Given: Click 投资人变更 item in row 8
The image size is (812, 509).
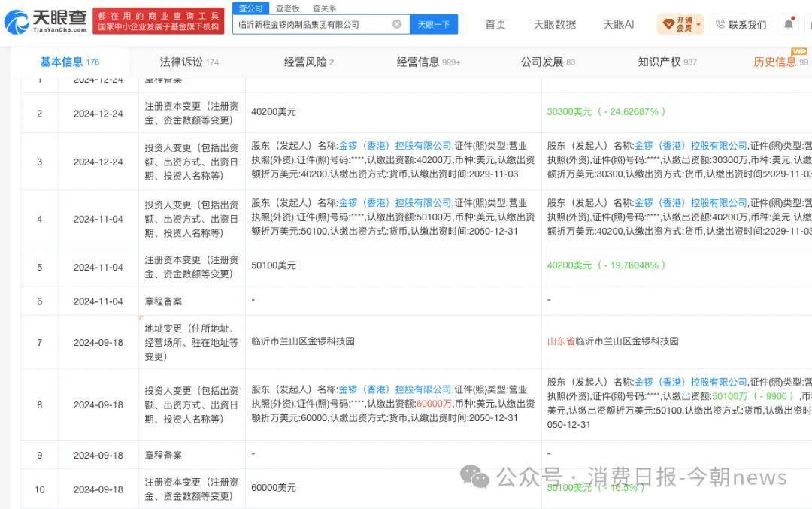Looking at the screenshot, I should tap(191, 404).
